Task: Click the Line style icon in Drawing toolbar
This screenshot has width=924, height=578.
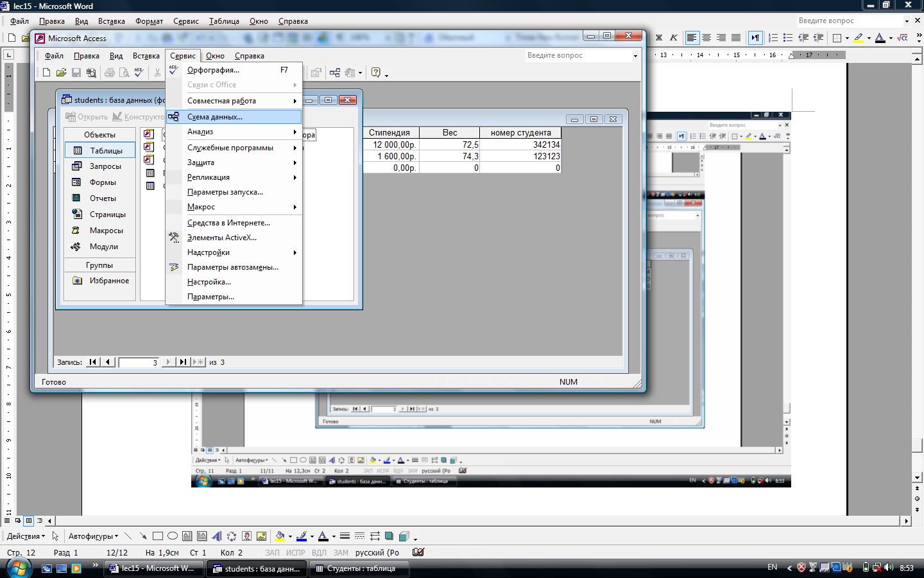Action: [x=345, y=536]
